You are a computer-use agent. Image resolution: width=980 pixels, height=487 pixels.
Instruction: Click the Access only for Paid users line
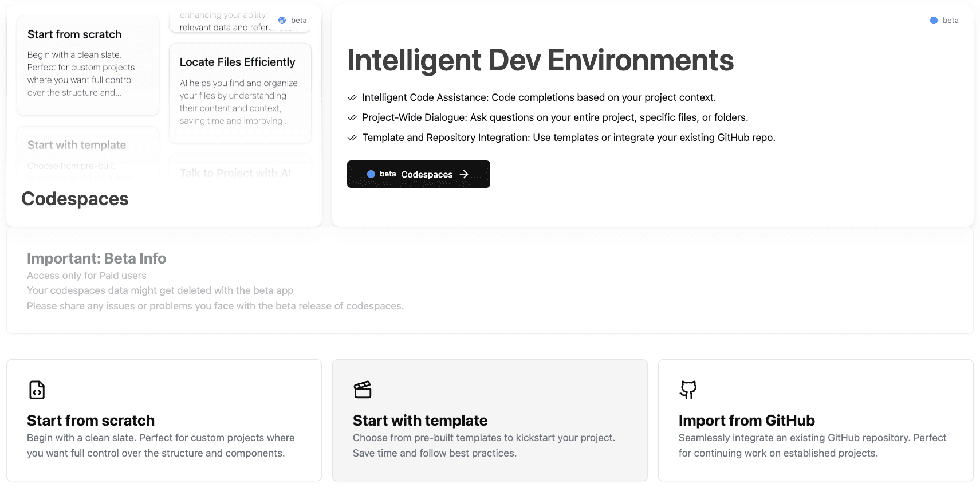coord(86,276)
